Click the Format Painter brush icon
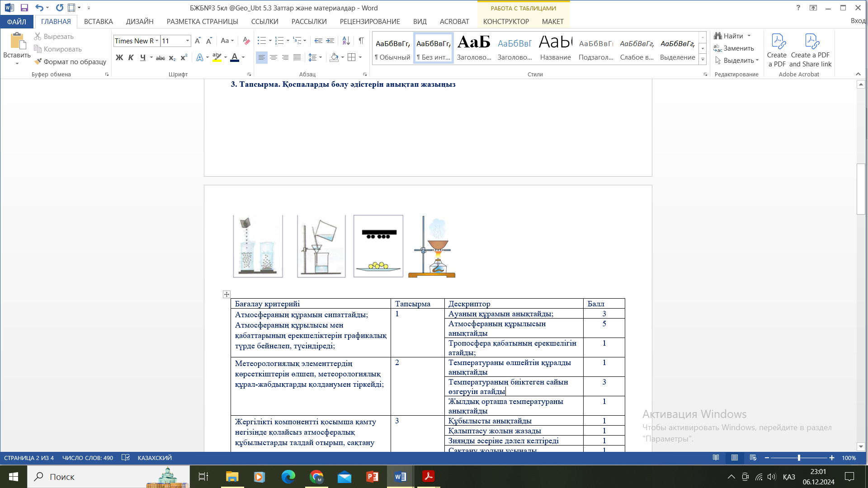 pos(38,61)
